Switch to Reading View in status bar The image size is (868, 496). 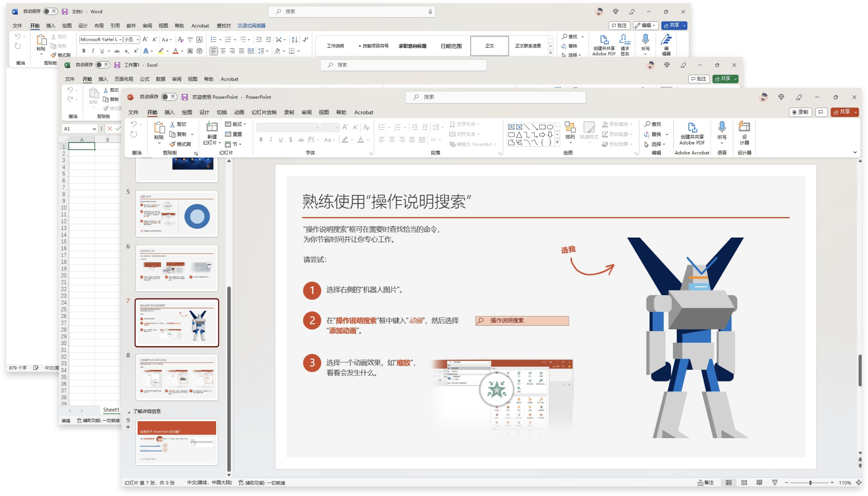(x=759, y=482)
